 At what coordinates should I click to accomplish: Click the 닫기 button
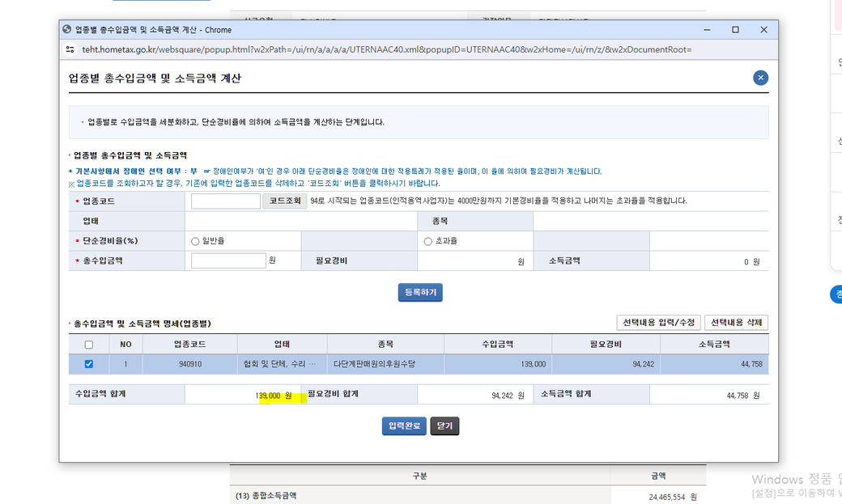pos(444,426)
